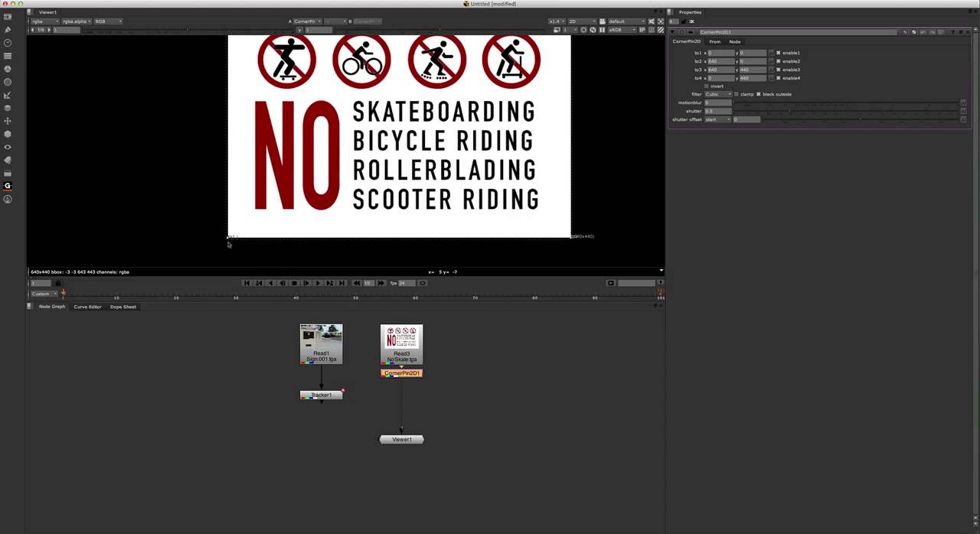Open the Filter nodes toolbar icon
980x534 pixels.
click(x=8, y=82)
